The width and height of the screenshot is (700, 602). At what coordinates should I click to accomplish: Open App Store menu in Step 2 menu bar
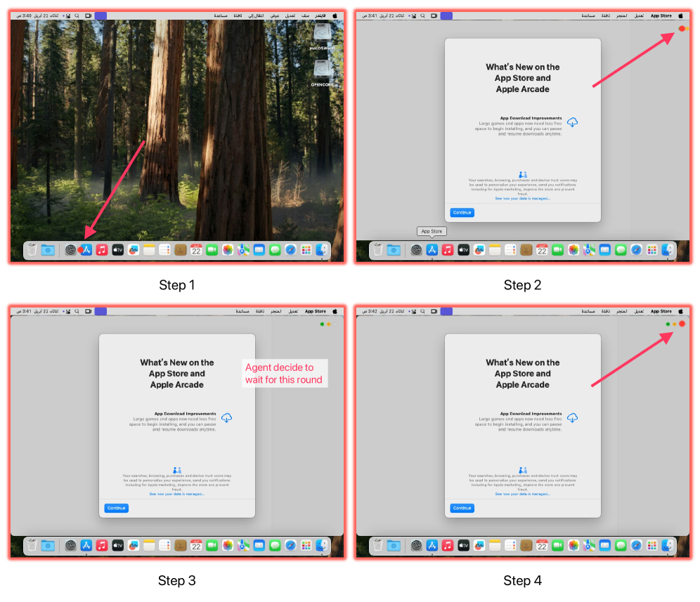[x=661, y=15]
